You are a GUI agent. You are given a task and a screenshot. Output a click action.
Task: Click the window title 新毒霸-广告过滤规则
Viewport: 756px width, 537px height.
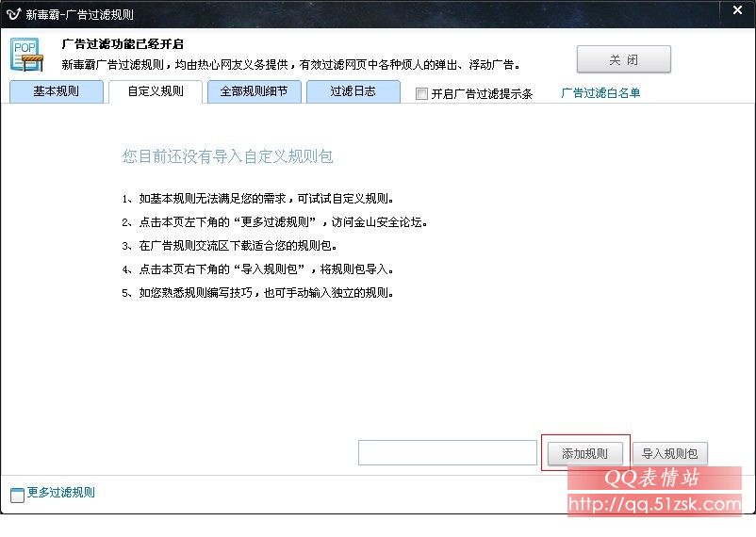79,14
